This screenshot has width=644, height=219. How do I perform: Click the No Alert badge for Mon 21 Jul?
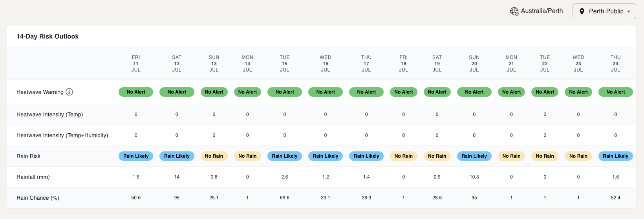click(x=511, y=92)
